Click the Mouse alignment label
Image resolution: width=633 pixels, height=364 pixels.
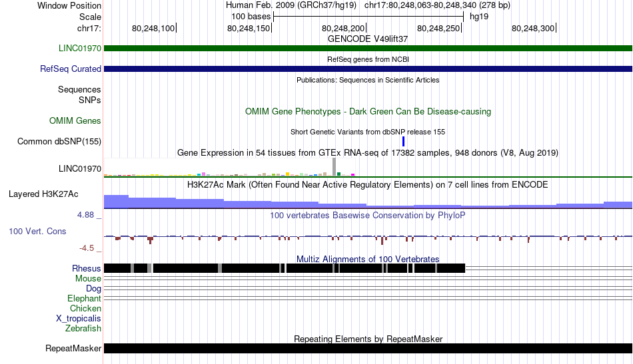tap(88, 279)
